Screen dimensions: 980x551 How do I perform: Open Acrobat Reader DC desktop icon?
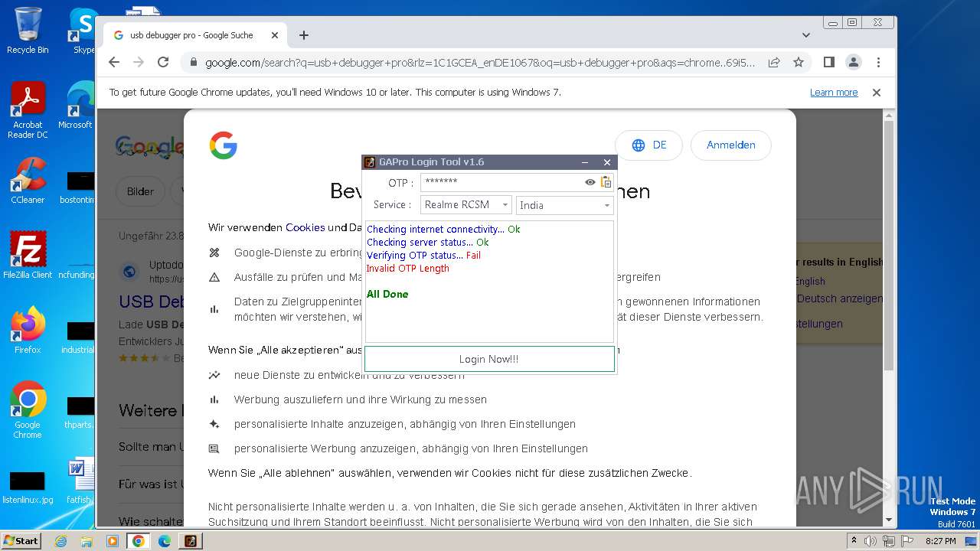(28, 111)
